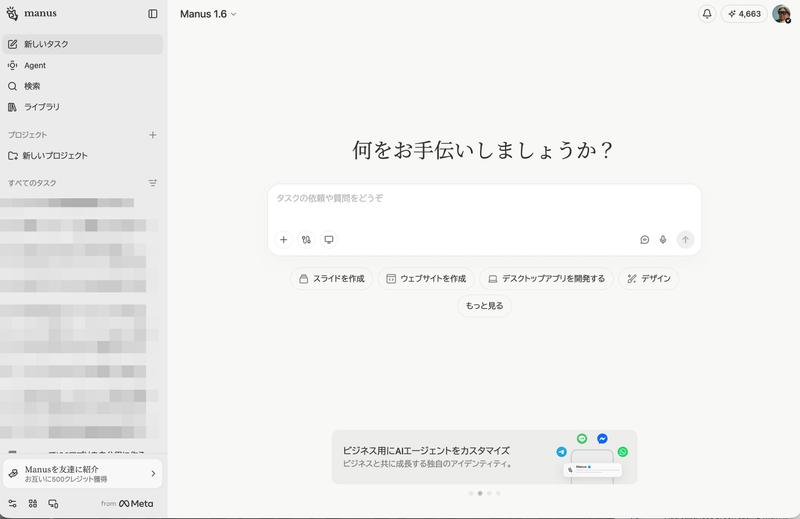
Task: Open the ビジネス用にAIエージェントをカスタマイズ banner
Action: coord(484,457)
